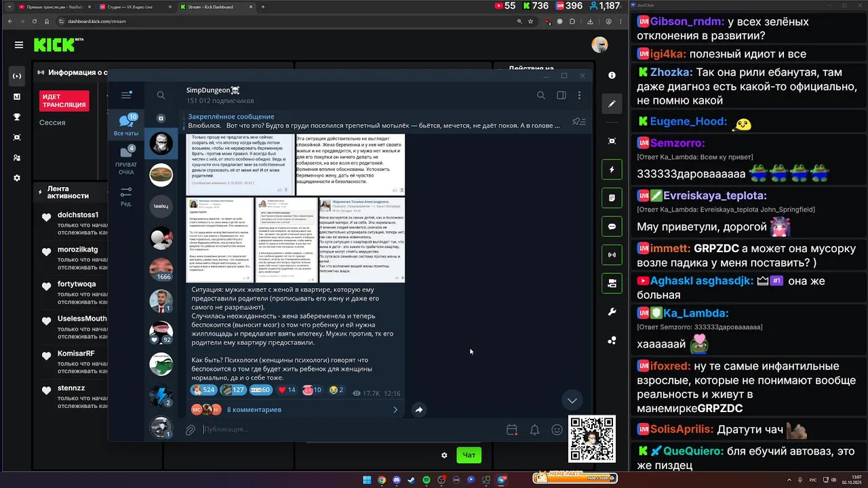Click wrench tool icon in right toolbar
The height and width of the screenshot is (488, 868).
click(612, 312)
